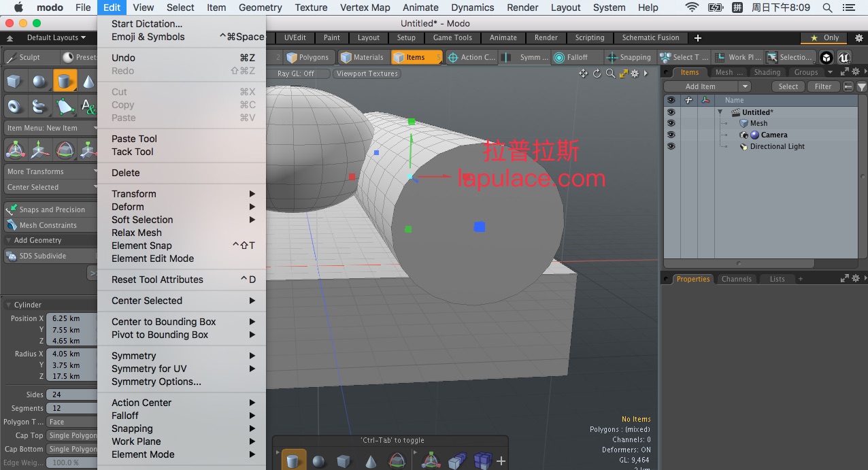Select the Torus primitive tool
868x470 pixels.
click(15, 106)
